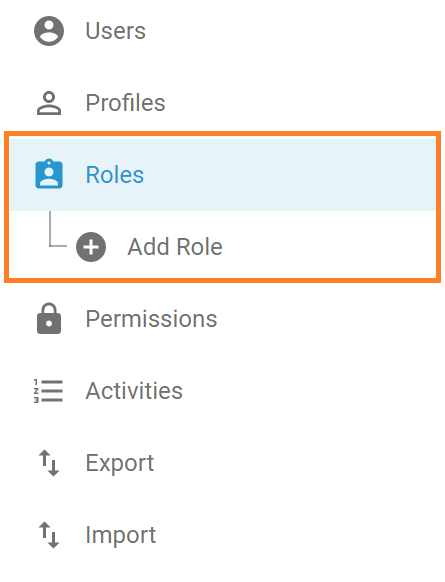Choose the Add Role sub-item
This screenshot has width=445, height=582.
point(175,247)
